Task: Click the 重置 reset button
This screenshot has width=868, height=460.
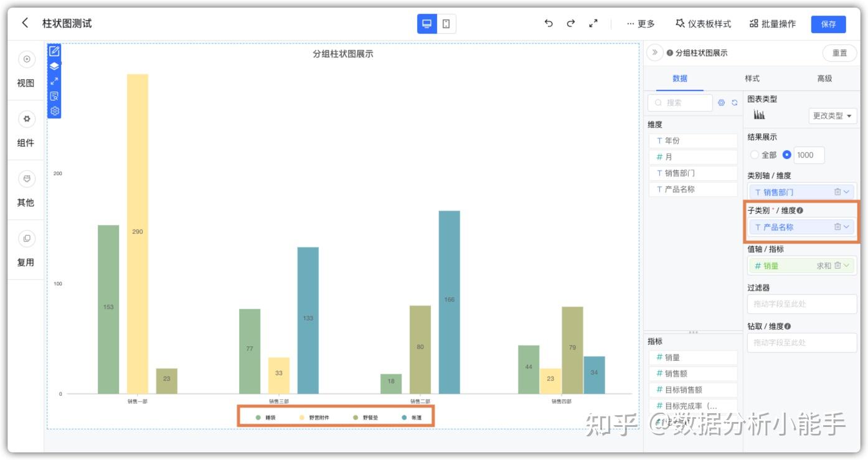Action: coord(839,53)
